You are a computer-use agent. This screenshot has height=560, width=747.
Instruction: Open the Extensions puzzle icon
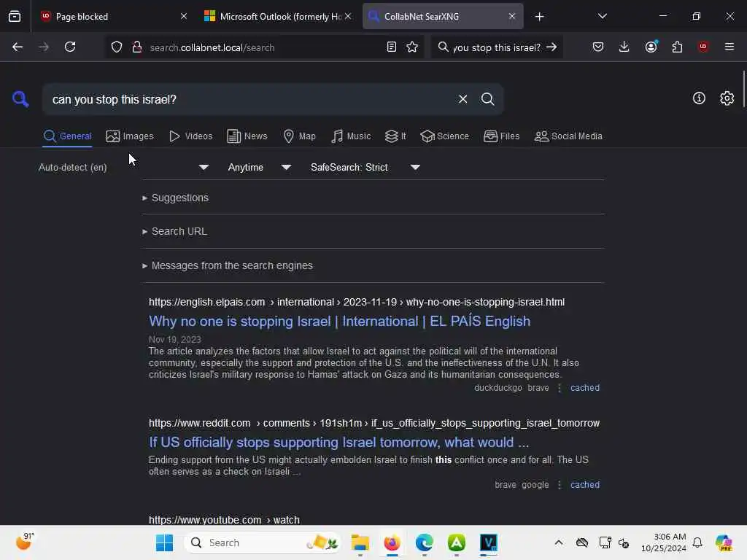tap(677, 47)
